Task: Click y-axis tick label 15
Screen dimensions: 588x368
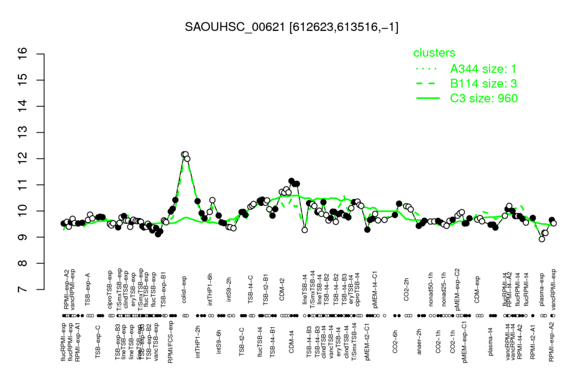Action: point(23,80)
